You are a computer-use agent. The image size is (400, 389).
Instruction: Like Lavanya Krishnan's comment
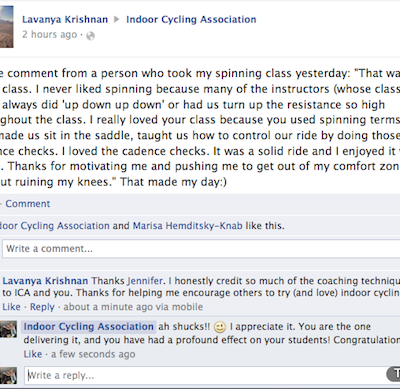11,307
